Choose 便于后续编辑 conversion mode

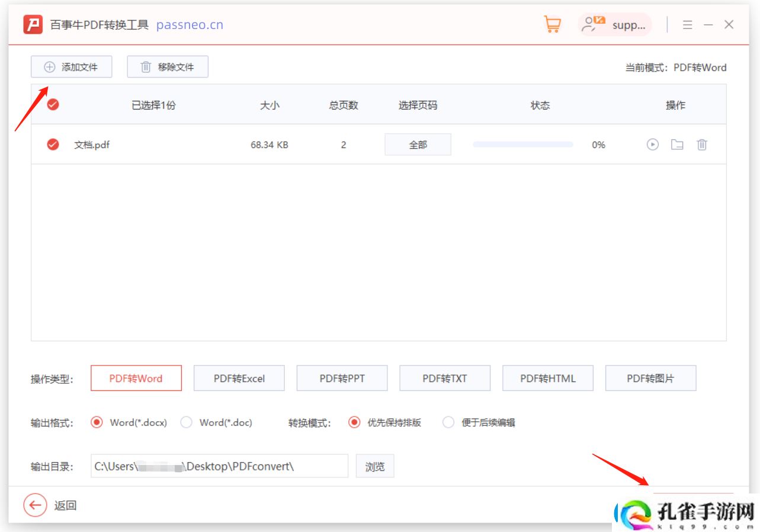point(448,422)
